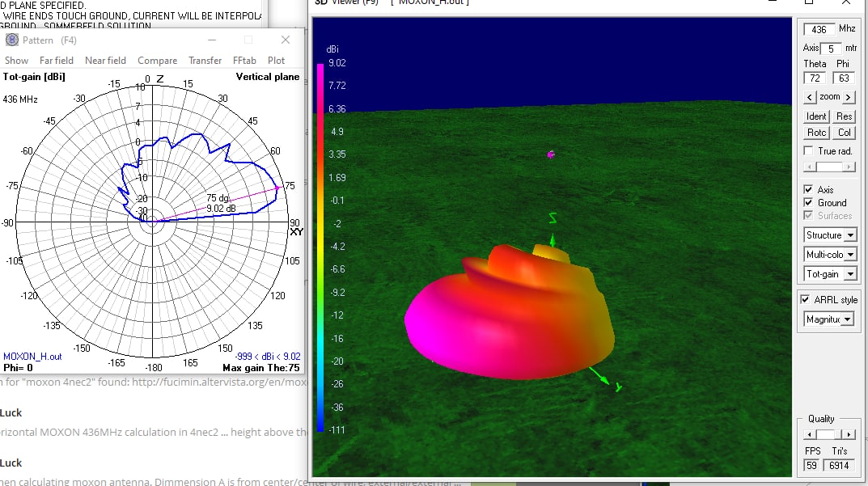Open the Tot-gain dropdown
Screen dimensions: 868x486
click(x=850, y=275)
